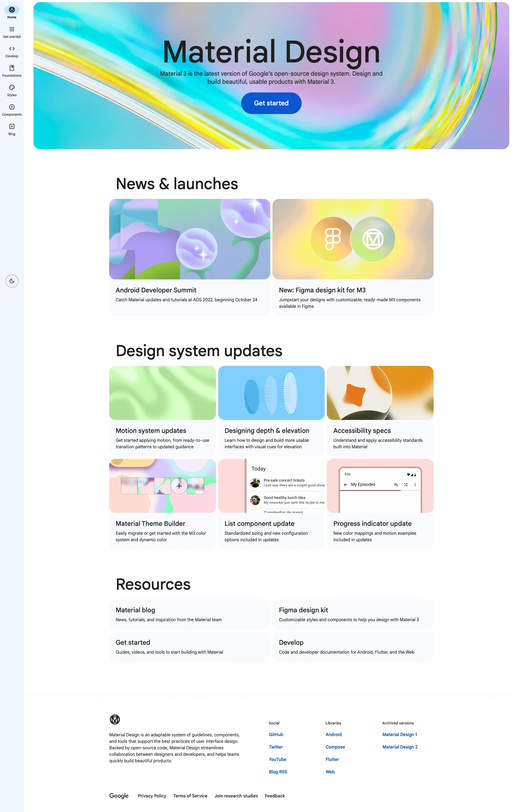Viewport: 519px width, 812px height.
Task: Open the Material Theme Builder card image
Action: pyautogui.click(x=162, y=486)
